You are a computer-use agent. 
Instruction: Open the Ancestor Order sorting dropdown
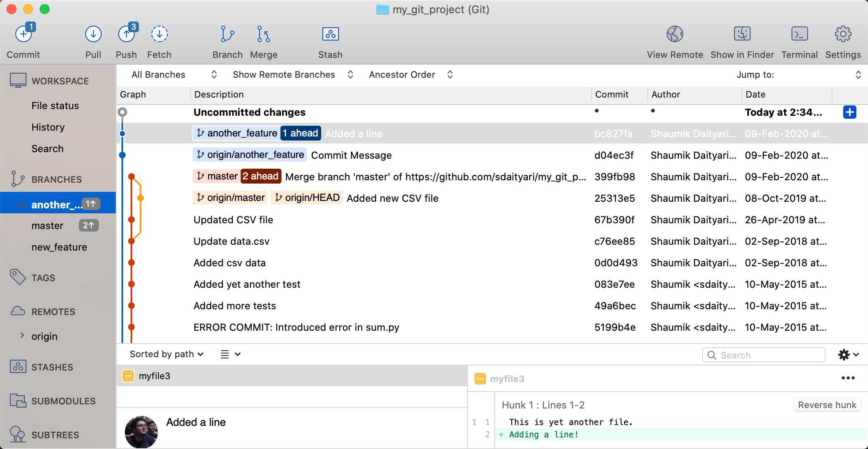pos(410,74)
